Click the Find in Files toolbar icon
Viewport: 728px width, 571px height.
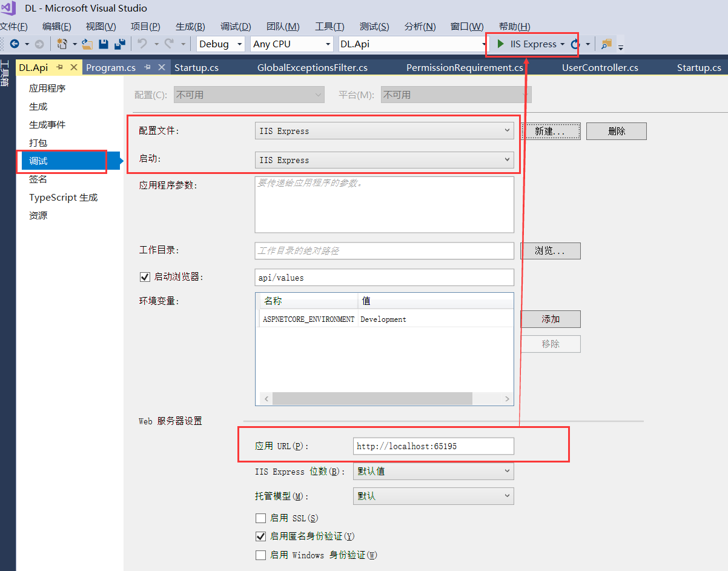(x=606, y=44)
